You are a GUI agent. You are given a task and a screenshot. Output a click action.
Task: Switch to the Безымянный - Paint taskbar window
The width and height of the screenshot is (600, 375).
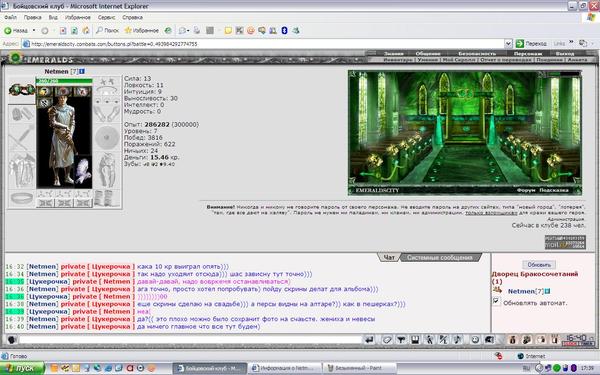(x=359, y=368)
